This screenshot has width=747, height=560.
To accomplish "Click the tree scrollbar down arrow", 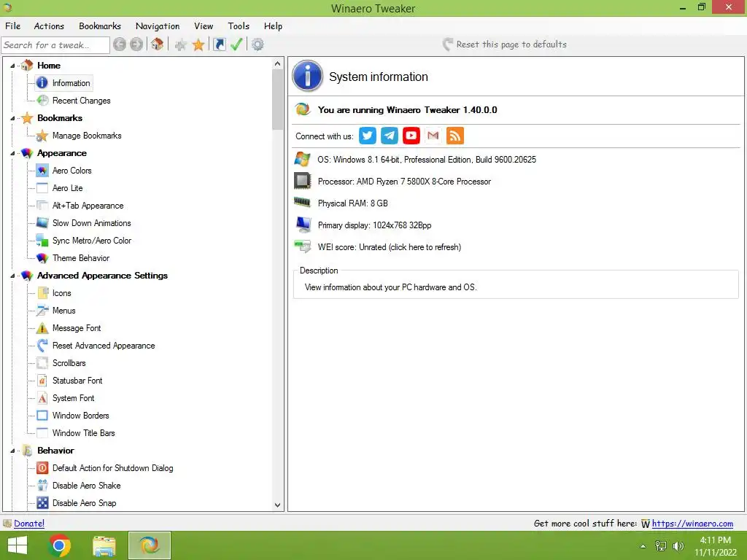I will [278, 505].
